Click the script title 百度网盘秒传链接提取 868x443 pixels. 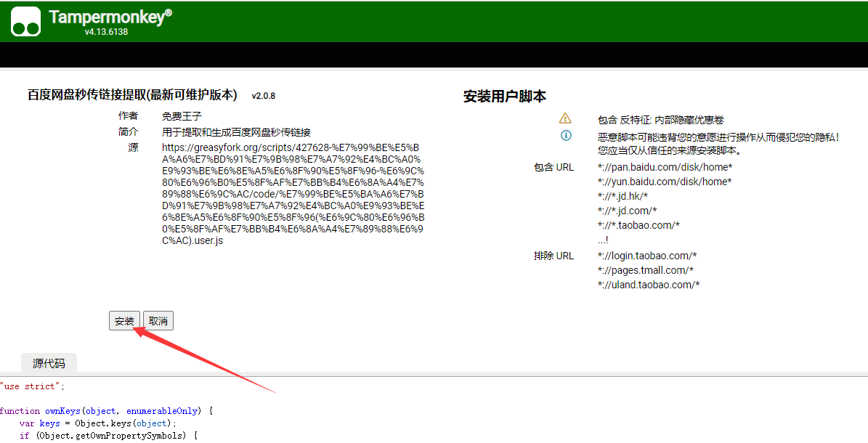pyautogui.click(x=132, y=95)
